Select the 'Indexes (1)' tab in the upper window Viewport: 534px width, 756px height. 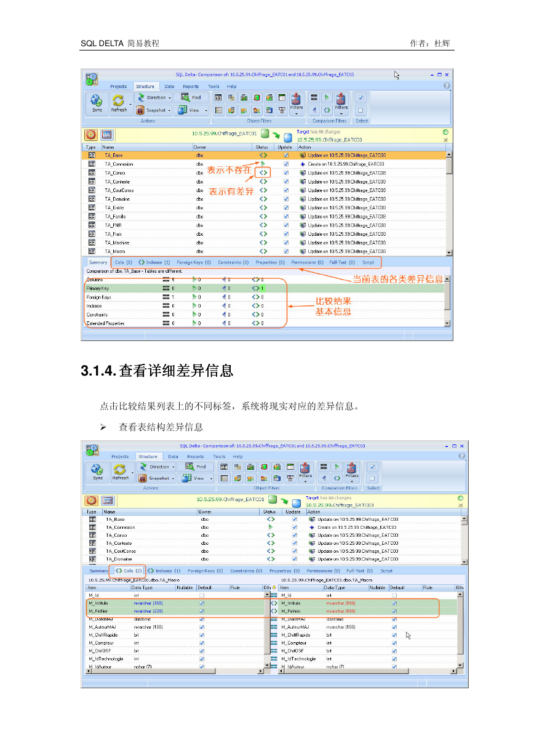coord(154,262)
